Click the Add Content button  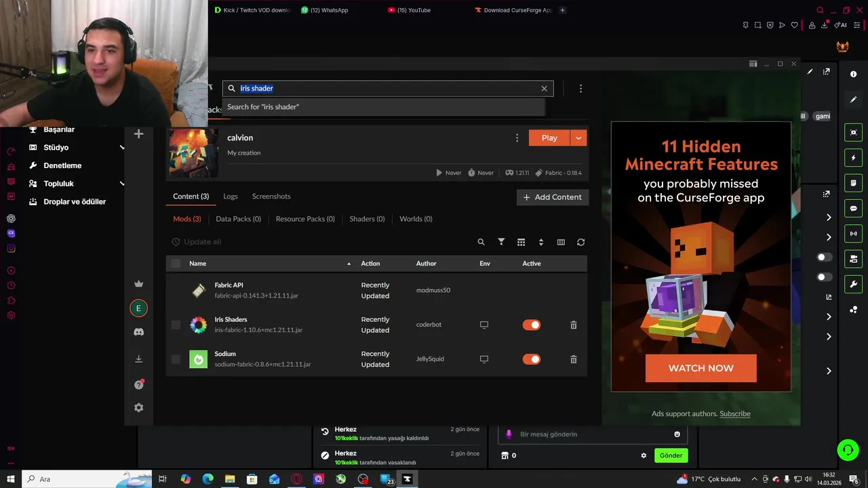pyautogui.click(x=553, y=197)
